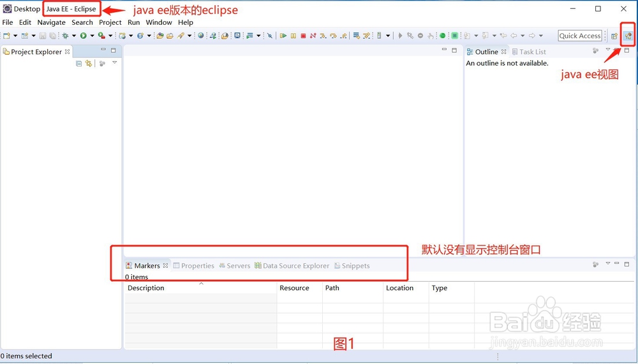Open the Search flashlight dropdown arrow
This screenshot has width=638, height=364.
(x=189, y=36)
